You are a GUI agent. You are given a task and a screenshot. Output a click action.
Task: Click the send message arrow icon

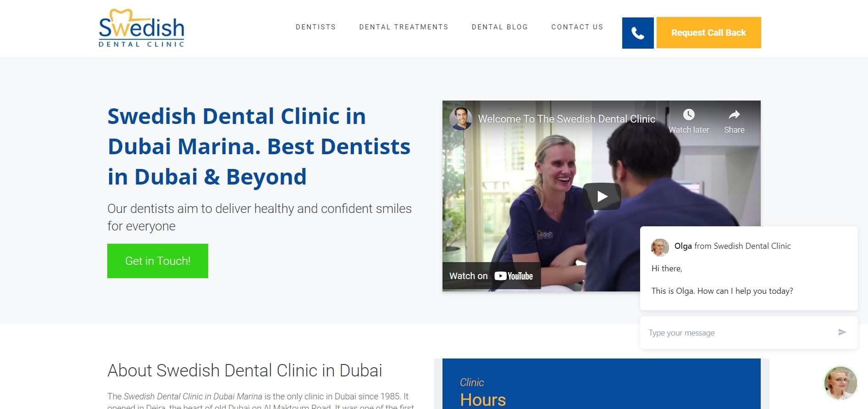(x=842, y=332)
